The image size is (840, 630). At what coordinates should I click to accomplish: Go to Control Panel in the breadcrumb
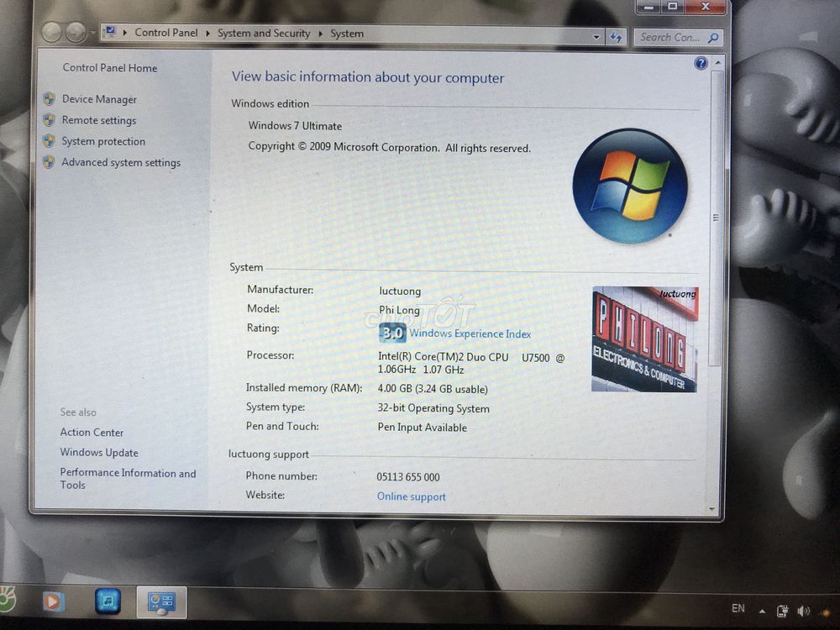click(166, 33)
